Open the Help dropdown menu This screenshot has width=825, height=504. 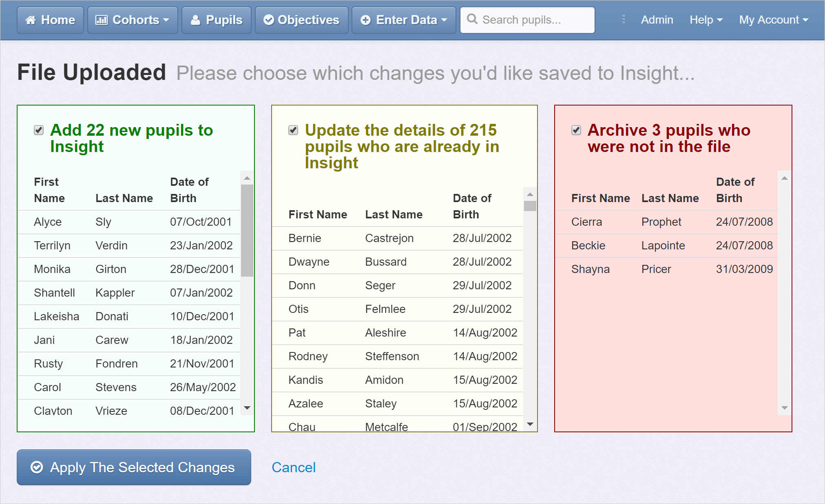706,20
